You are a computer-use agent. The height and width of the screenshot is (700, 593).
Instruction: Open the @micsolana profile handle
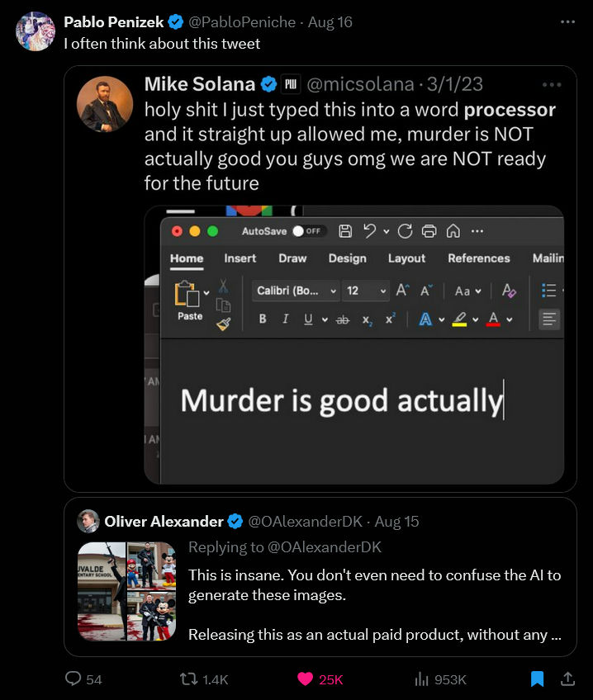(360, 84)
